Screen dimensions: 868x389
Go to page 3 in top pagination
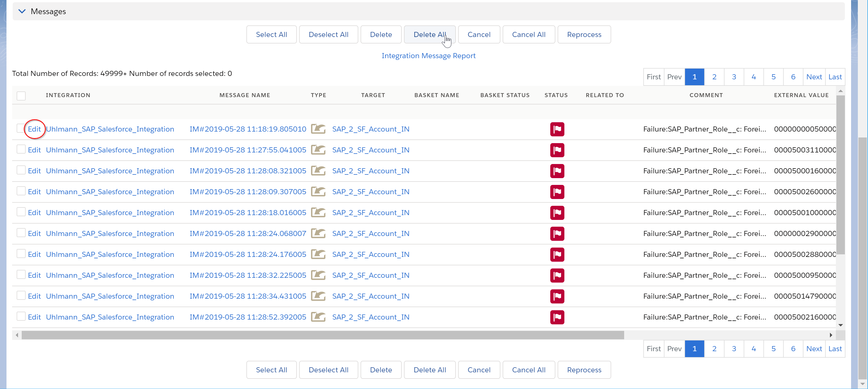(x=734, y=77)
